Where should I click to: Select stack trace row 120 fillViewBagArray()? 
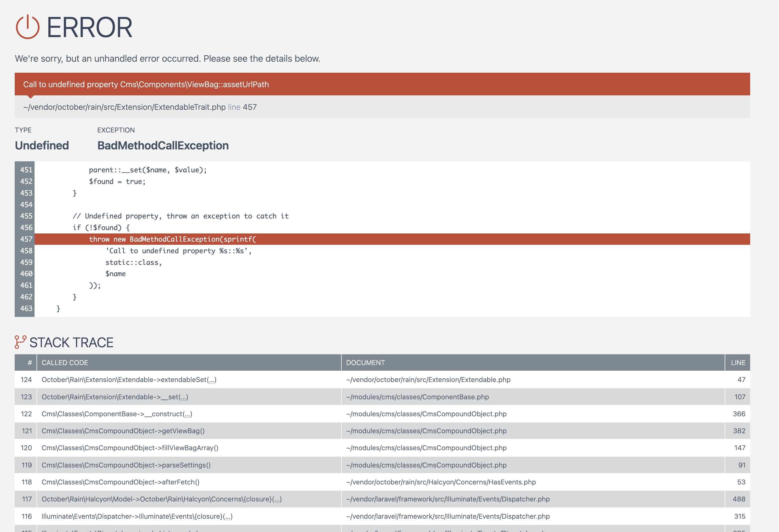coord(130,448)
